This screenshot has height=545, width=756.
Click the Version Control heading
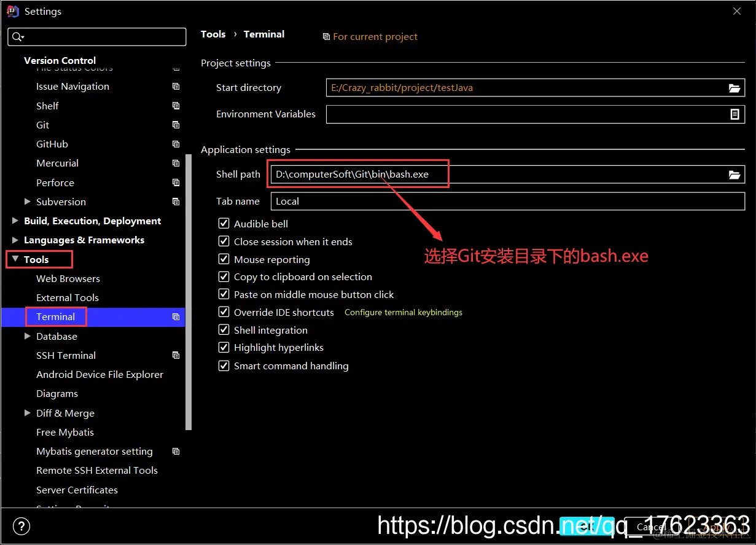point(60,60)
